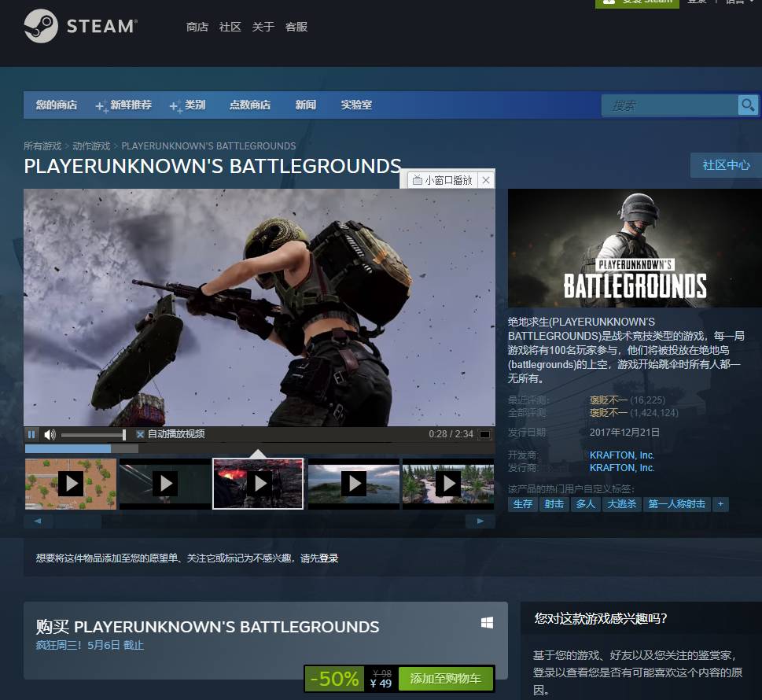Click the -50% discount badge
Viewport: 762px width, 700px height.
tap(335, 679)
